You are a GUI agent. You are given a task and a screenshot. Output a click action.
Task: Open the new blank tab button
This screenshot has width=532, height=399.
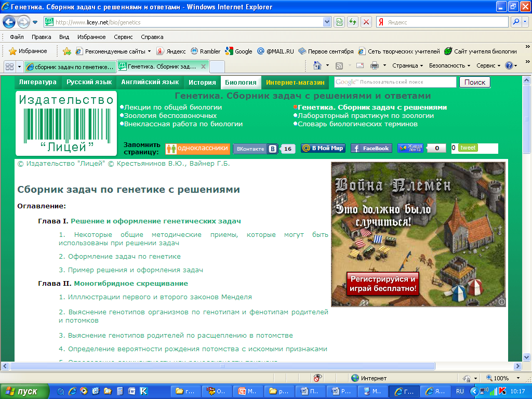point(217,67)
